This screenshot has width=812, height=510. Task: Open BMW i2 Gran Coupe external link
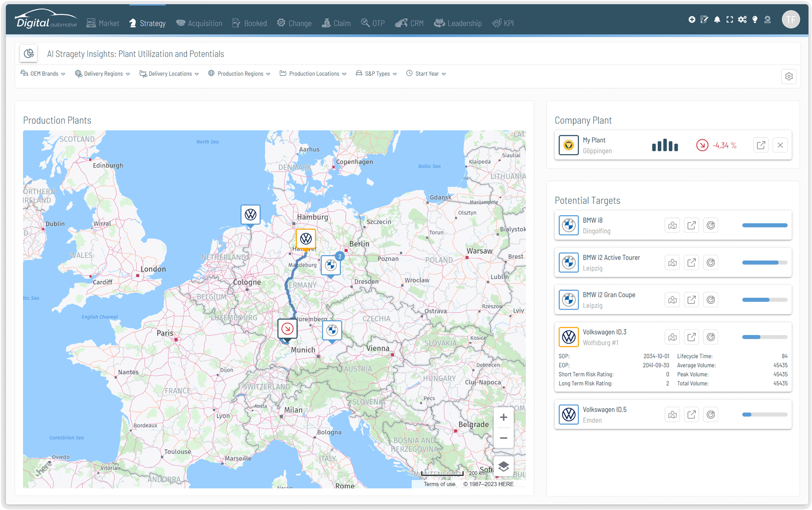(691, 300)
